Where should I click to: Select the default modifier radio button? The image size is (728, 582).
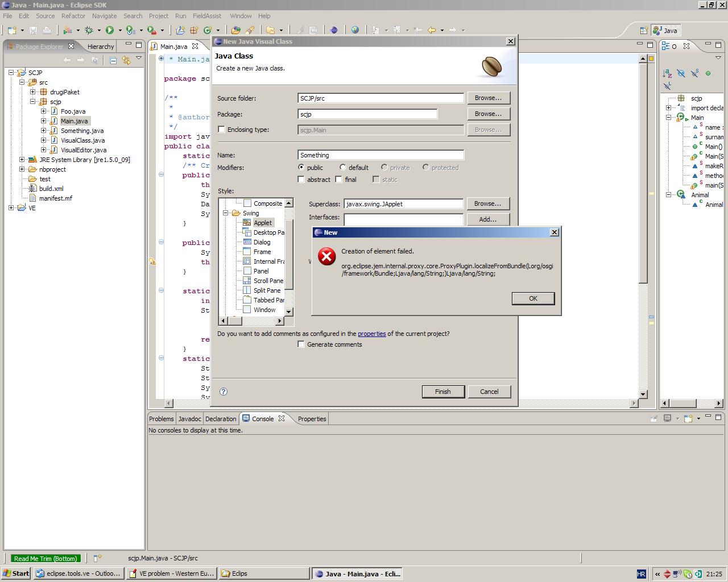[x=342, y=168]
